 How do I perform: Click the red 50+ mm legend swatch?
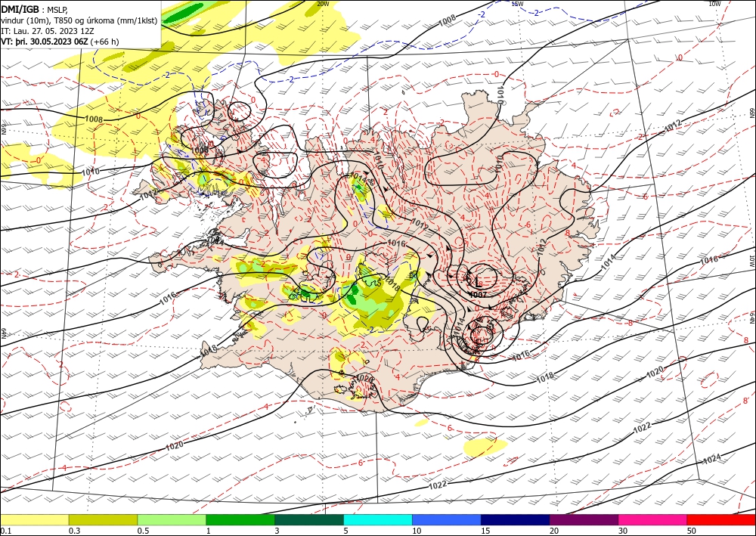pyautogui.click(x=721, y=519)
